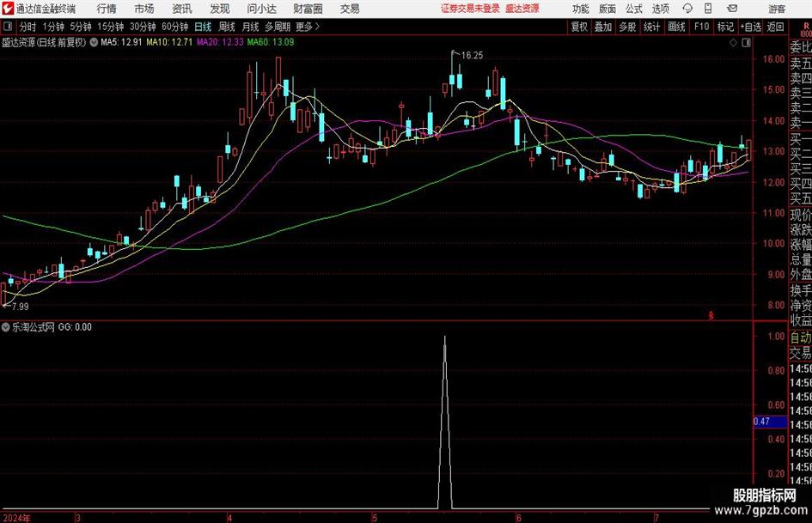Open the 交易 menu
The width and height of the screenshot is (812, 523).
pos(350,9)
